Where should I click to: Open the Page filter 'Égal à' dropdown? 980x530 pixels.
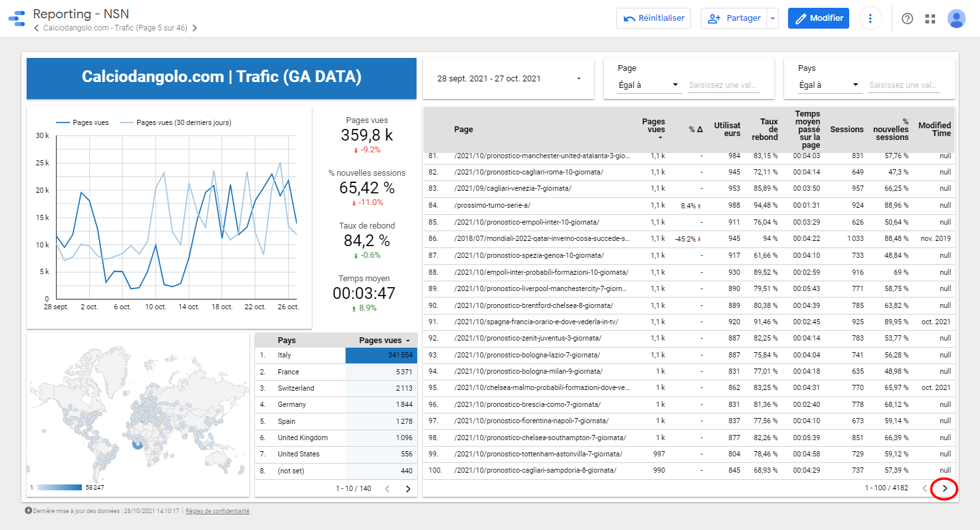(x=647, y=85)
